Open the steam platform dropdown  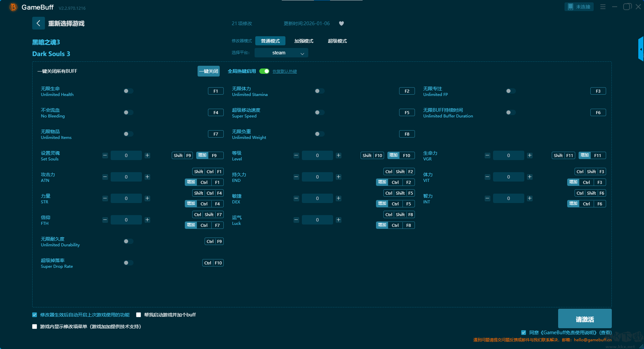[281, 53]
